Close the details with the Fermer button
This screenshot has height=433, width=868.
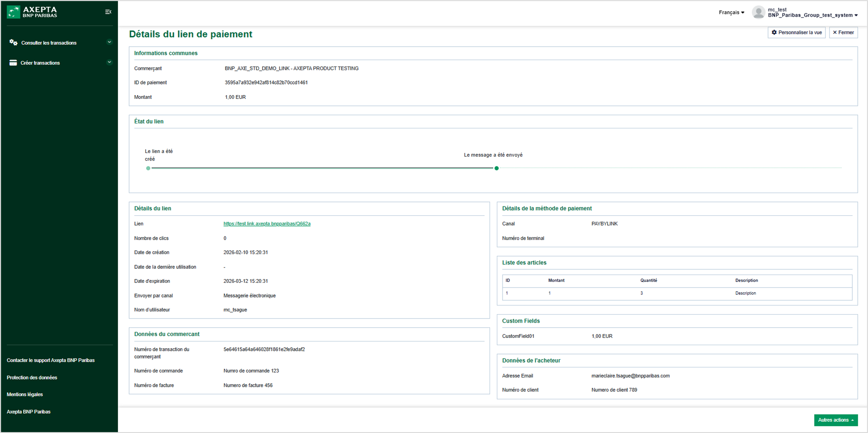click(843, 32)
